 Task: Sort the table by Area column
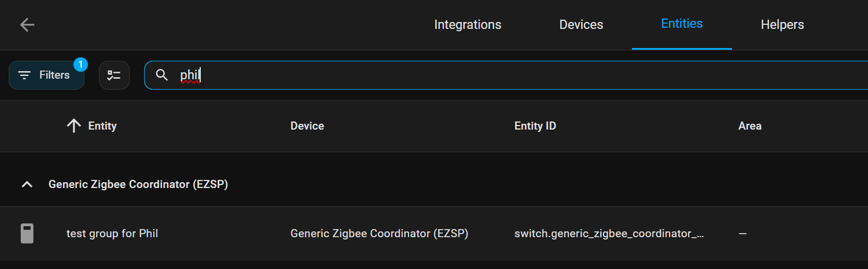click(750, 126)
